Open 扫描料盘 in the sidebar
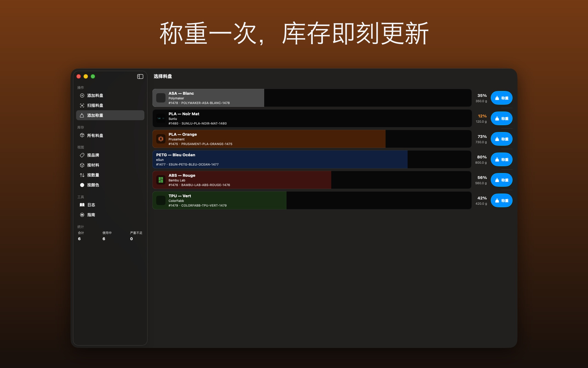Screen dimensions: 588x368 (x=110, y=105)
